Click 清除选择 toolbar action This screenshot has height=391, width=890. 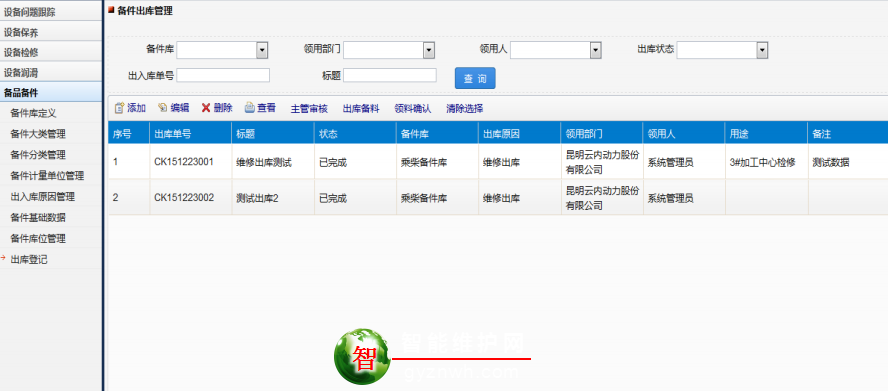464,108
